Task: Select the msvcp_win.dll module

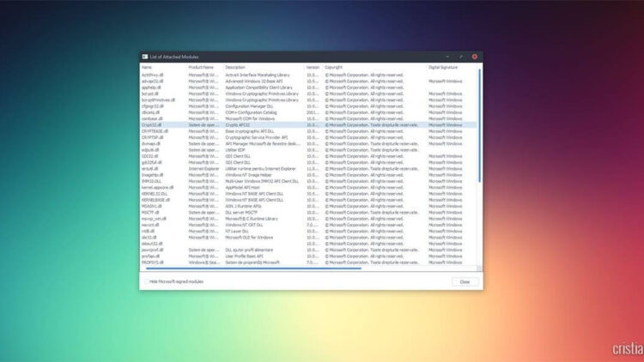Action: (154, 219)
